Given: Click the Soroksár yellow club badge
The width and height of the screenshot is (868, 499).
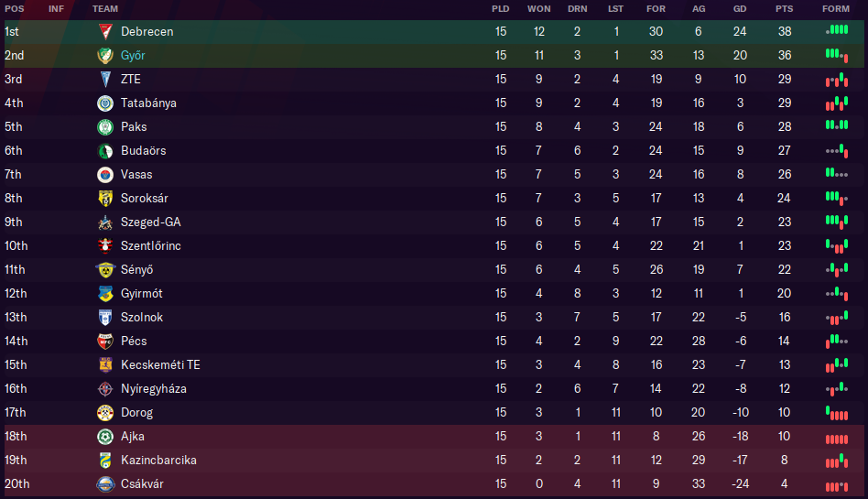Looking at the screenshot, I should coord(105,198).
